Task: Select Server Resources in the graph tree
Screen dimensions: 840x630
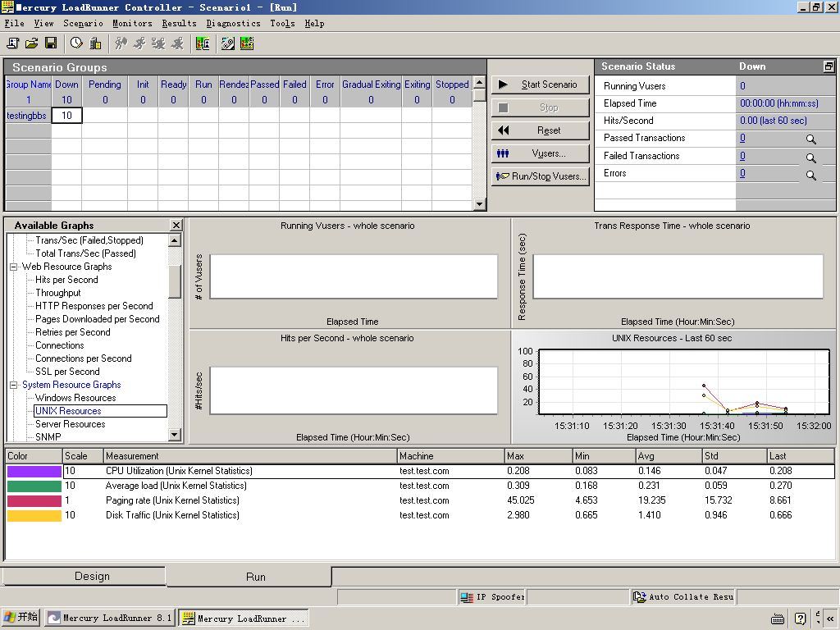Action: click(71, 424)
